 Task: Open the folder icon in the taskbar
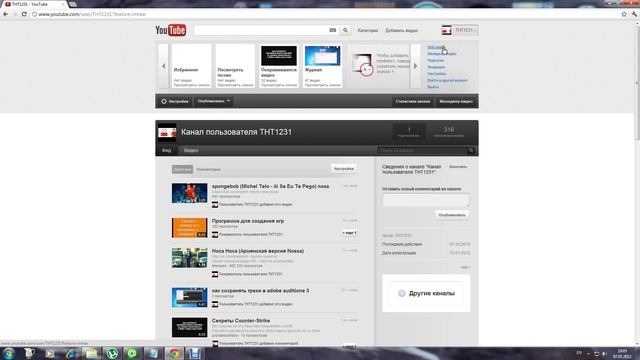(91, 353)
